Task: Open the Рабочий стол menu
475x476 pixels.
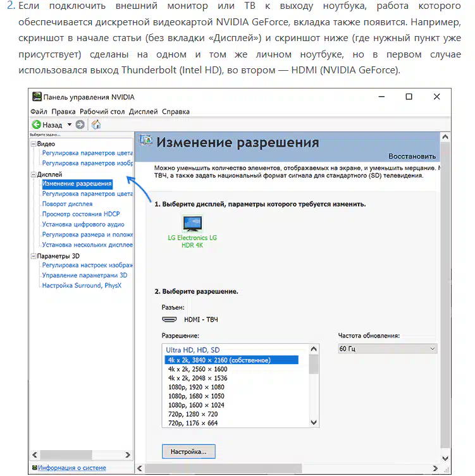Action: pos(102,111)
